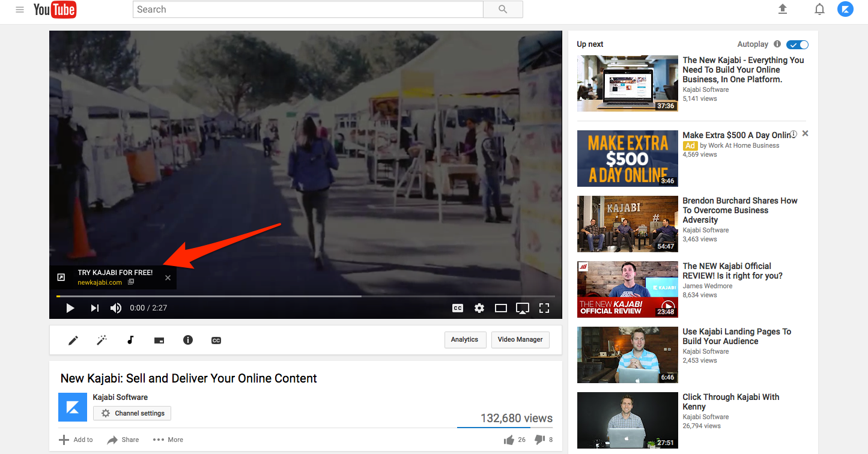Open Kajabi Official Review 23:48 thumbnail
This screenshot has width=868, height=454.
[628, 289]
